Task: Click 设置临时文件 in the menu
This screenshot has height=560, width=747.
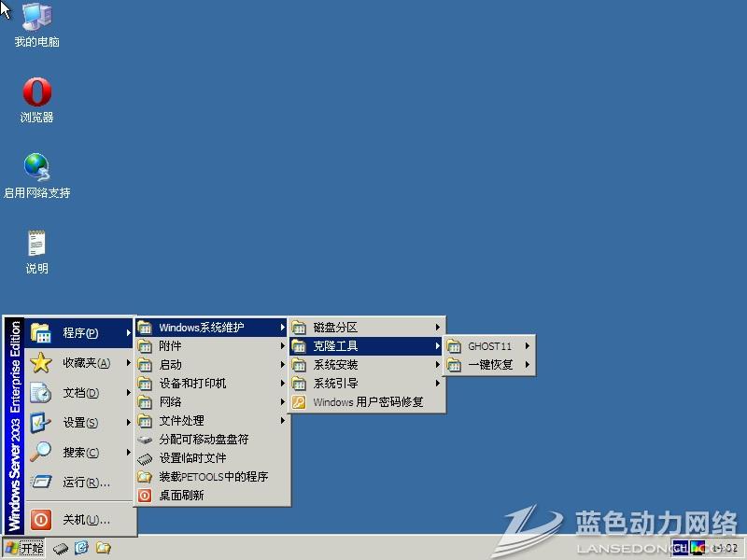Action: [x=192, y=458]
